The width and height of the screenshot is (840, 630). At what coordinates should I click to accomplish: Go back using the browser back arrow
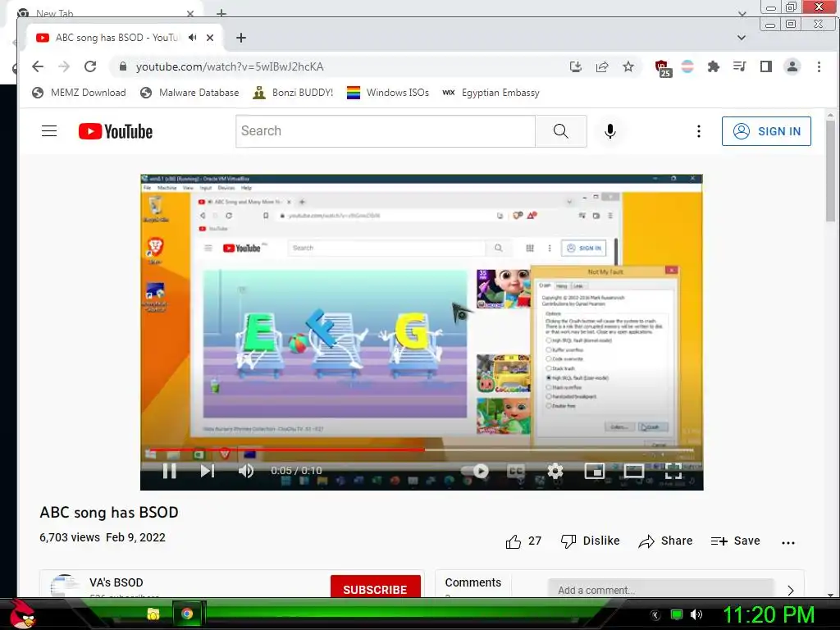pyautogui.click(x=38, y=66)
